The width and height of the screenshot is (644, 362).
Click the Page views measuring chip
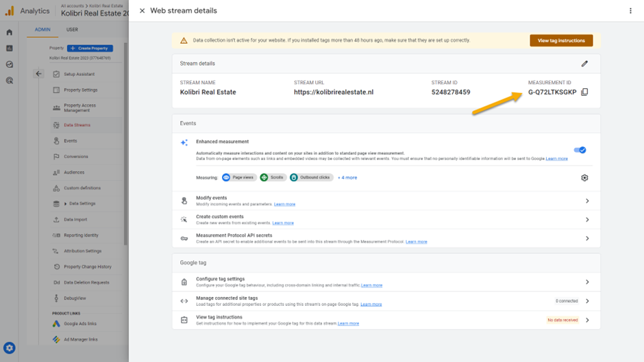239,177
